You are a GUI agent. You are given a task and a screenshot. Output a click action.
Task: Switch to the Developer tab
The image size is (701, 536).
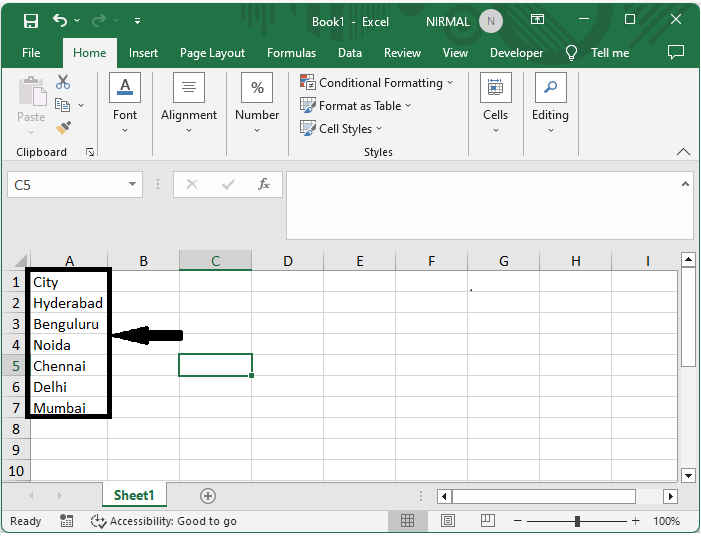point(516,53)
